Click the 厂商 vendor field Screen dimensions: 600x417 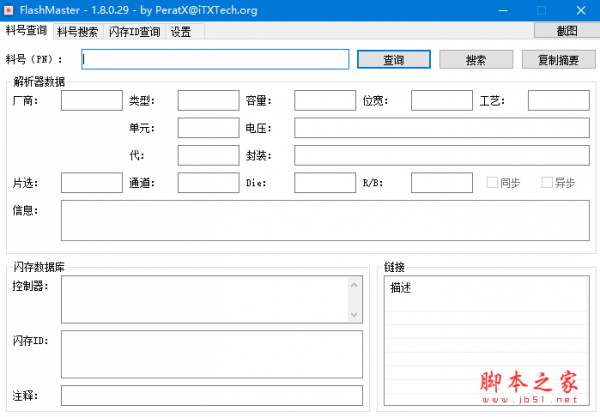point(92,101)
